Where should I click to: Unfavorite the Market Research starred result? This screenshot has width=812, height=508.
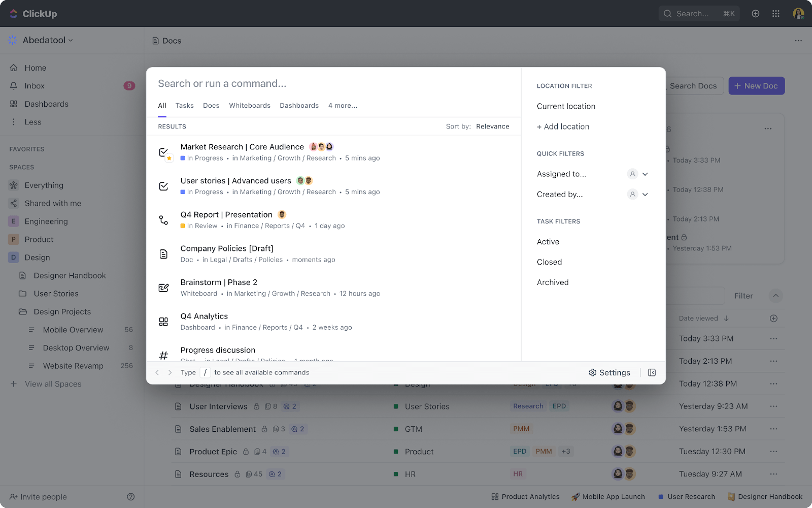click(168, 159)
